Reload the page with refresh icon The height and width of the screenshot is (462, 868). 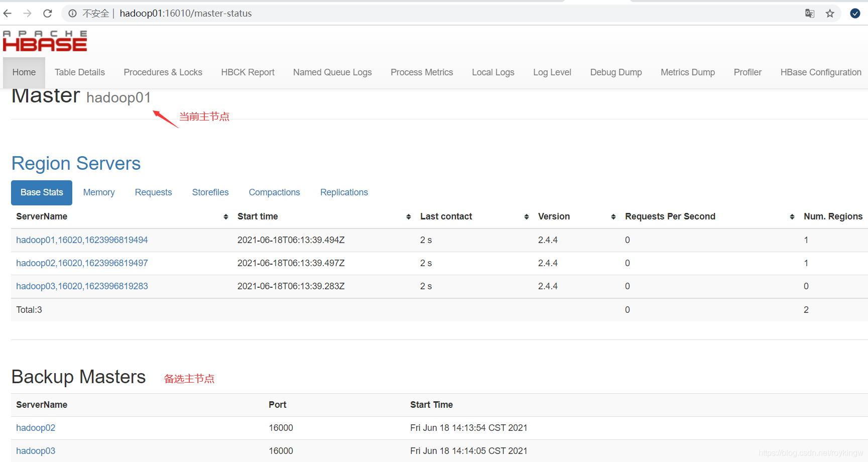pyautogui.click(x=48, y=14)
